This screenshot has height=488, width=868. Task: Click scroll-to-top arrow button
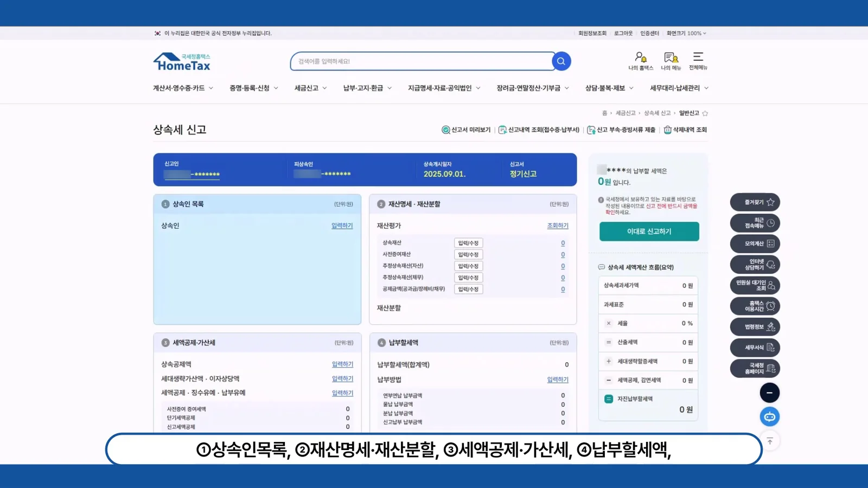point(769,441)
